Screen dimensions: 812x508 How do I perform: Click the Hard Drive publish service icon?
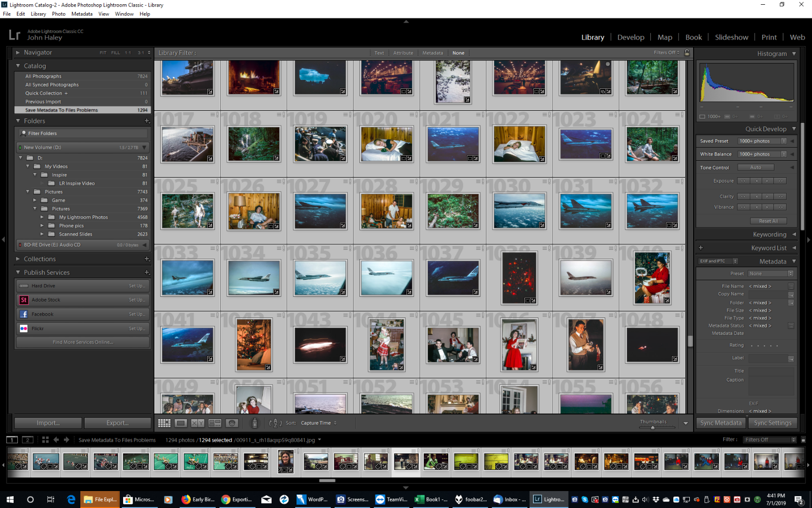tap(23, 286)
